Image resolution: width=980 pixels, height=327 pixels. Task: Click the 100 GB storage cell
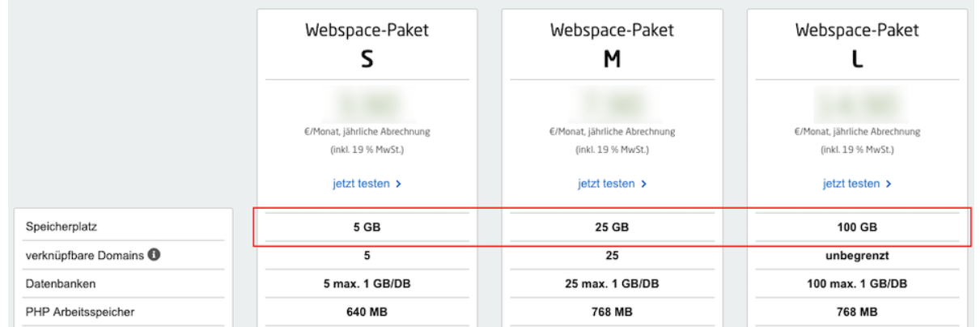pos(857,228)
